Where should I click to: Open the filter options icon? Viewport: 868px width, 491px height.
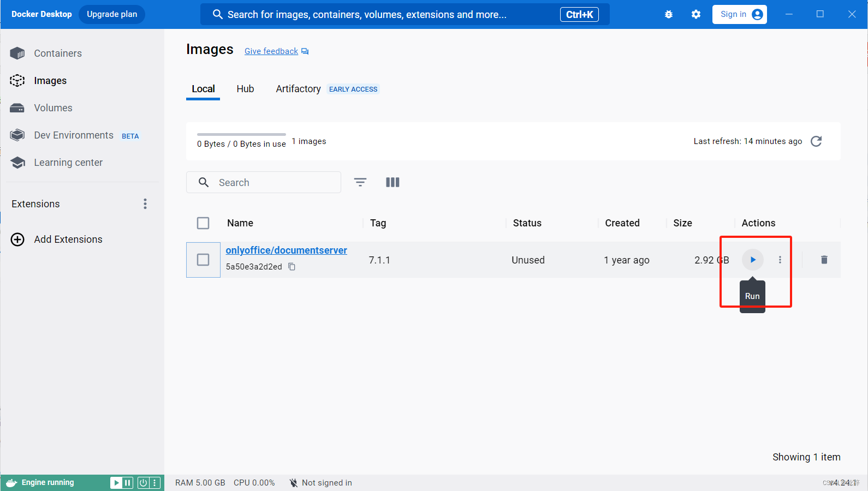[360, 182]
